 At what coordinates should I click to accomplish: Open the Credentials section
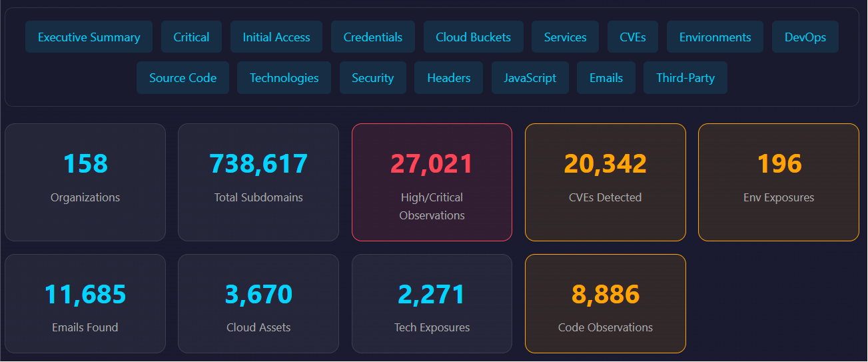coord(372,37)
